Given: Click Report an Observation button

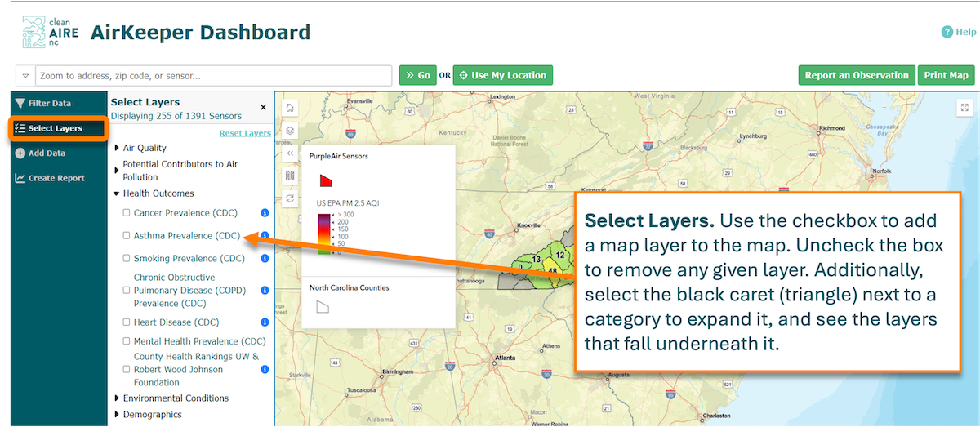Looking at the screenshot, I should [x=857, y=75].
